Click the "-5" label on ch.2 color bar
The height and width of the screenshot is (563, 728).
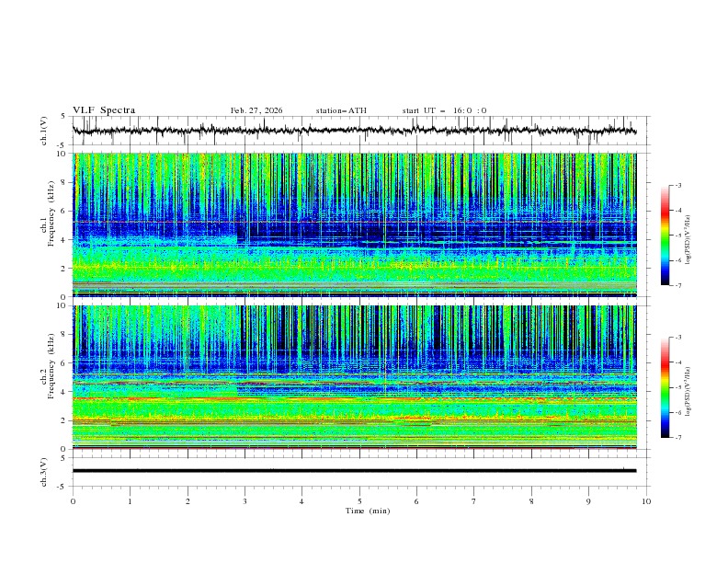click(x=678, y=387)
